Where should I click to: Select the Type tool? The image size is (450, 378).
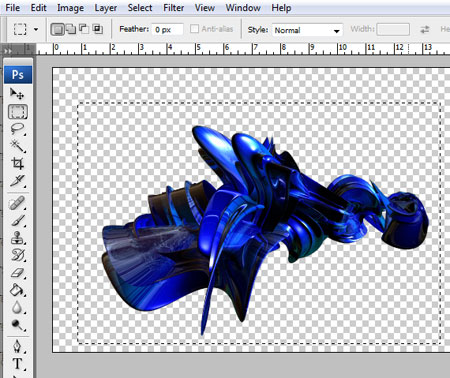click(17, 364)
